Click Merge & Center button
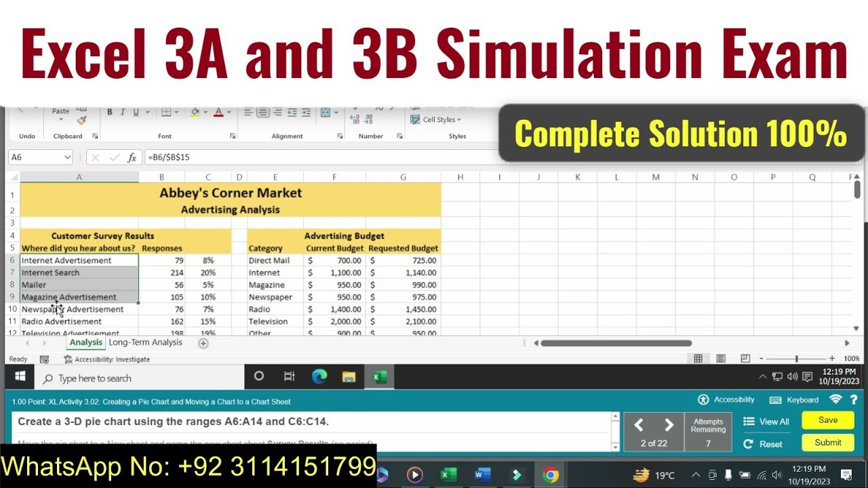The width and height of the screenshot is (868, 488). click(325, 112)
